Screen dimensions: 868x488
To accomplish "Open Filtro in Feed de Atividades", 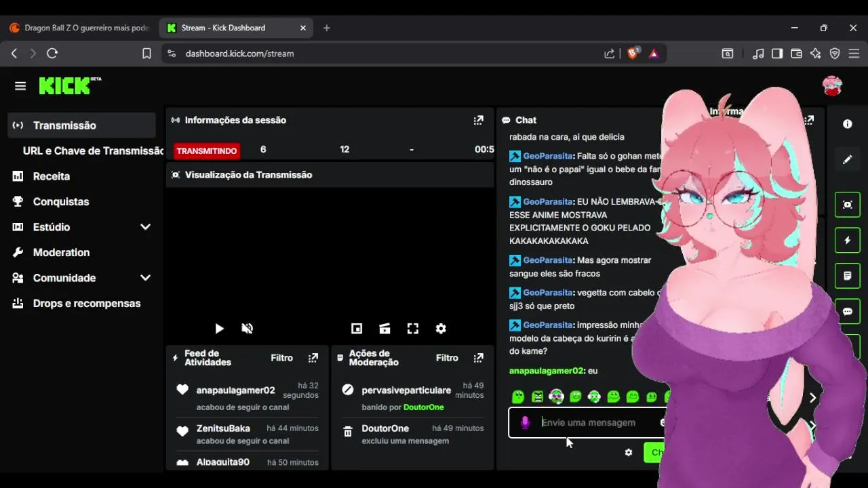I will (x=282, y=358).
